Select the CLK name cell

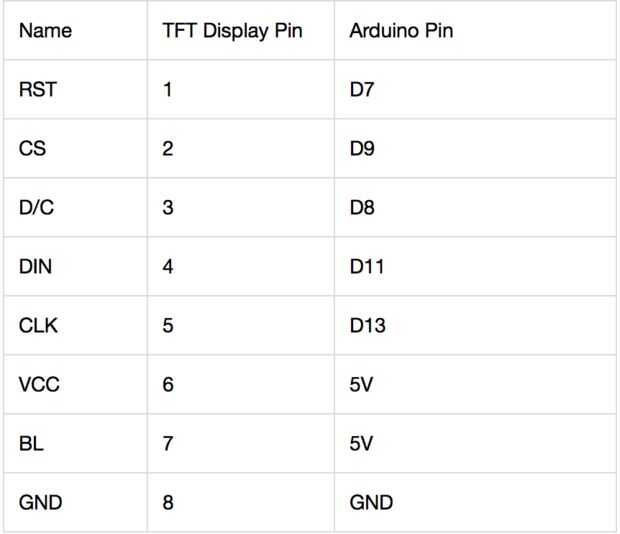click(37, 326)
